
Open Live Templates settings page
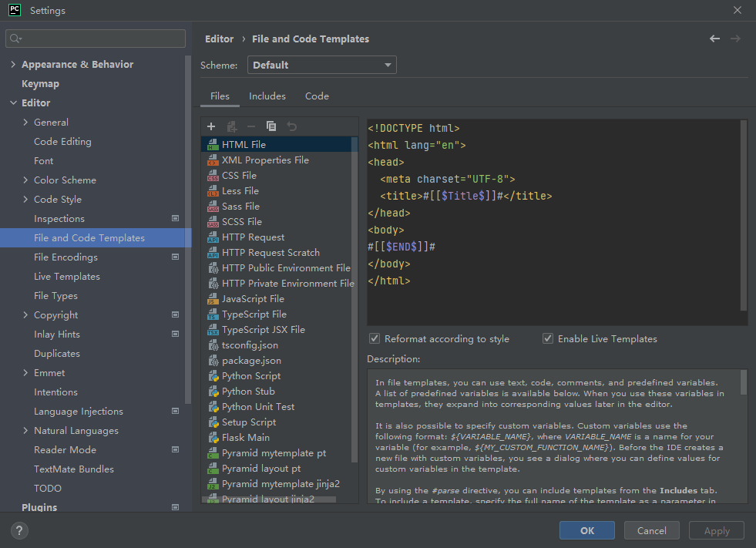pos(67,277)
